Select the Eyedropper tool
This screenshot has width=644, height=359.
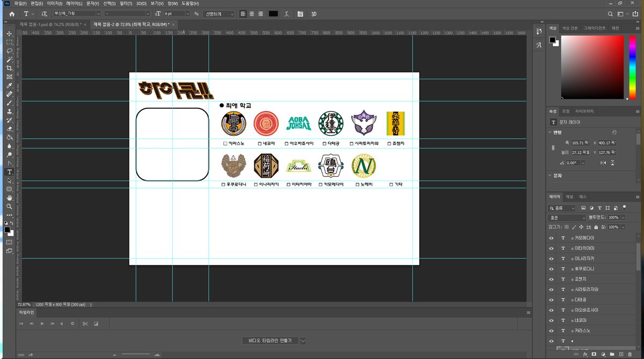(9, 85)
